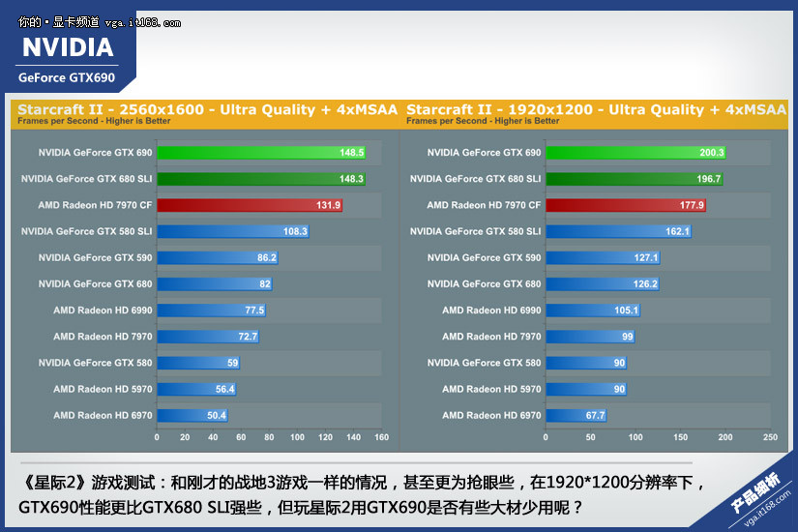Click the red 131.9 HD 7970 CF bar
The image size is (798, 532).
(250, 205)
